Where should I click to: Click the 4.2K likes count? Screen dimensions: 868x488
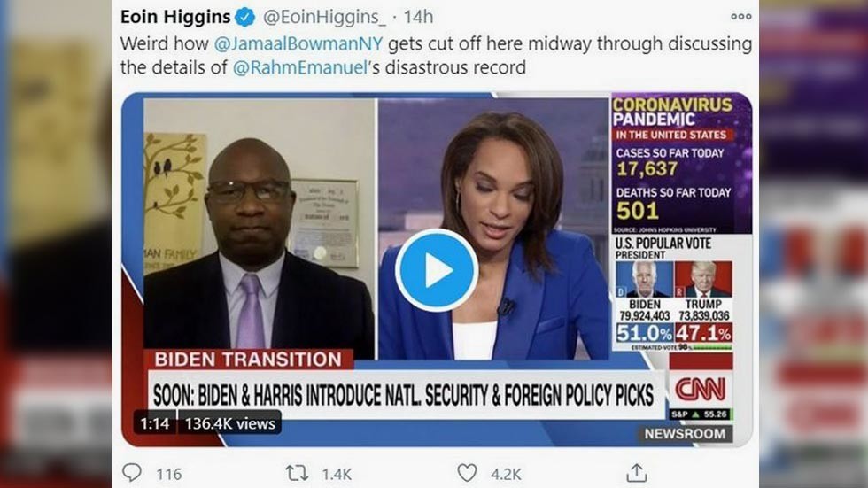(506, 474)
